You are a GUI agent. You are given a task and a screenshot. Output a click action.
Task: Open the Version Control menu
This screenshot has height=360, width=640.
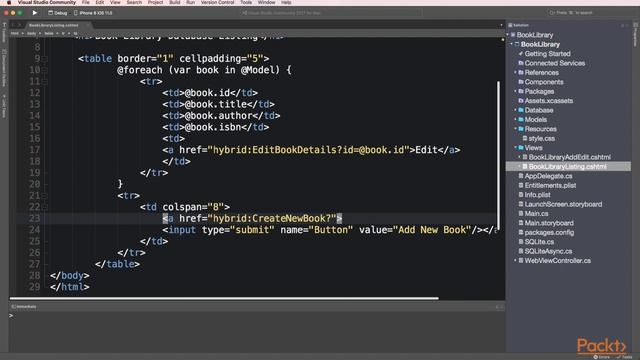(218, 2)
